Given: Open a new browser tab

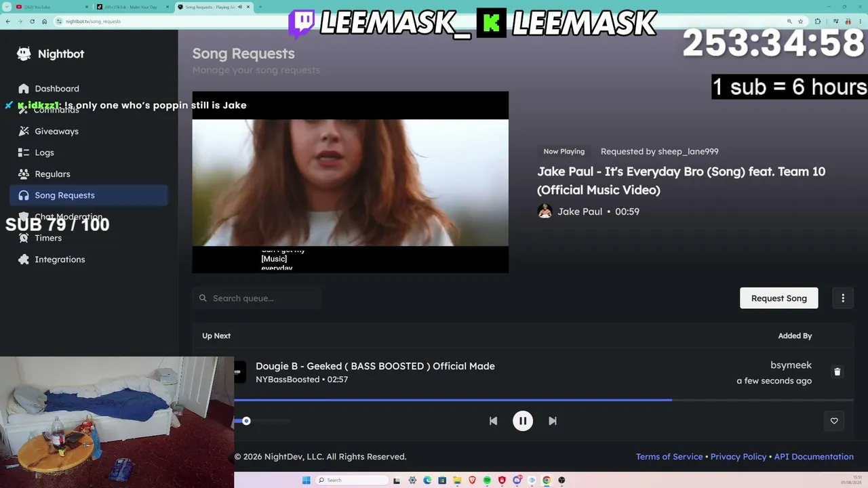Looking at the screenshot, I should point(260,7).
